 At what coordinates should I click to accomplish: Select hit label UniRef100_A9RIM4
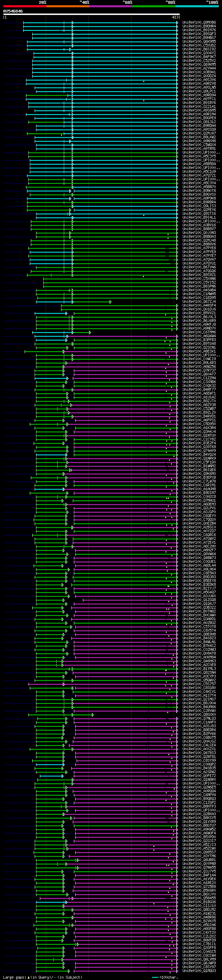(x=199, y=114)
